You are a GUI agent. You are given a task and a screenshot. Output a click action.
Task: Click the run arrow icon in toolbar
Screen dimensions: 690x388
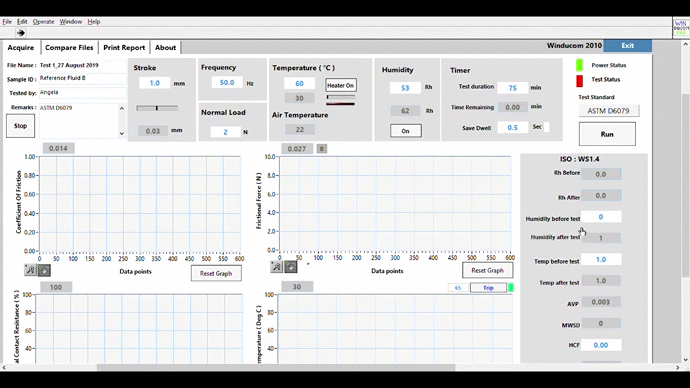pyautogui.click(x=21, y=33)
